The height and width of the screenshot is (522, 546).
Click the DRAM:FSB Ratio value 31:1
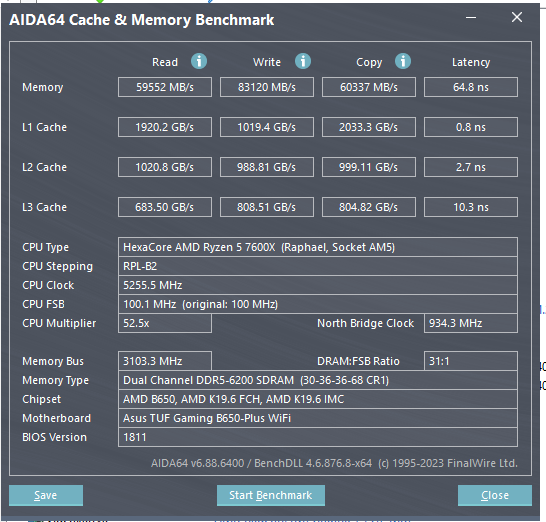click(471, 361)
